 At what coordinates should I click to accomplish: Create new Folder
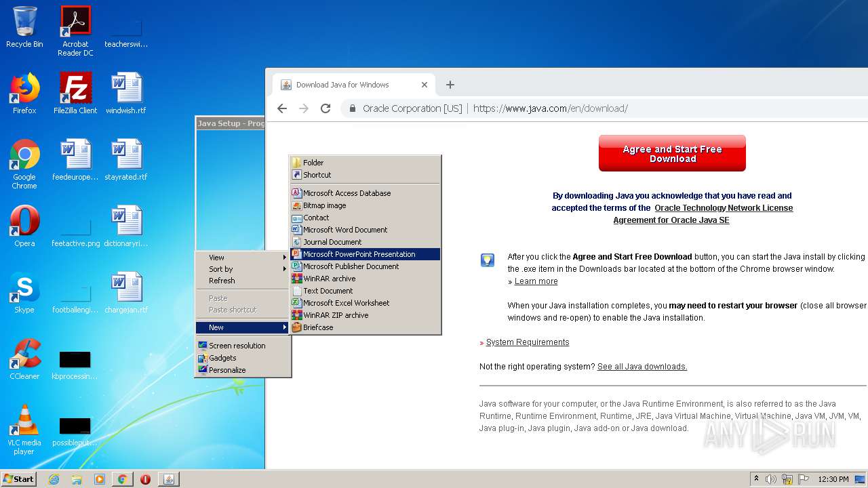tap(366, 163)
